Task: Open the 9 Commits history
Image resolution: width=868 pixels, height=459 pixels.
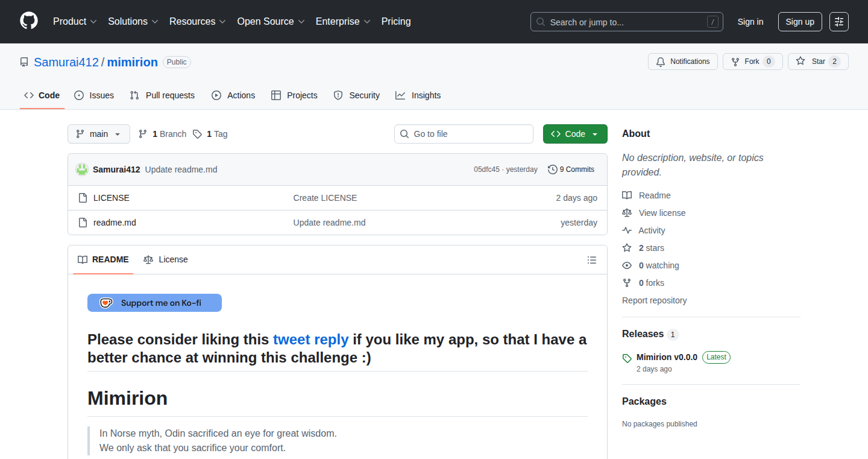Action: click(x=571, y=169)
